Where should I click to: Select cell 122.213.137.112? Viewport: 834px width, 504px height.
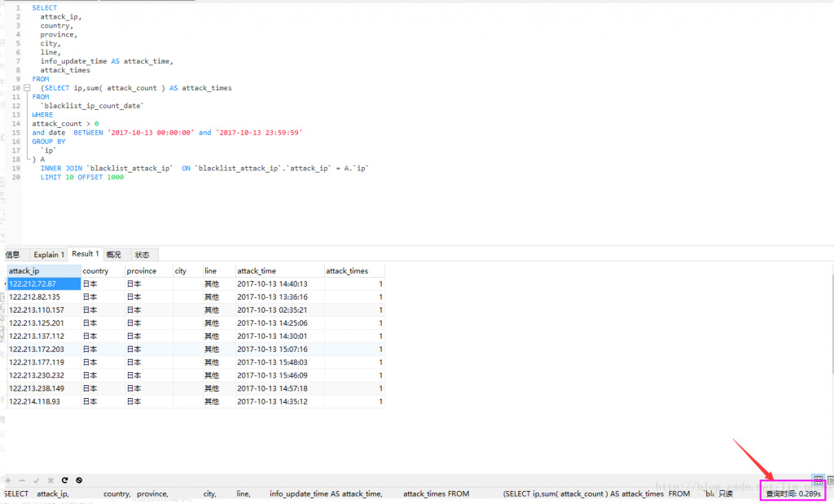[x=44, y=336]
